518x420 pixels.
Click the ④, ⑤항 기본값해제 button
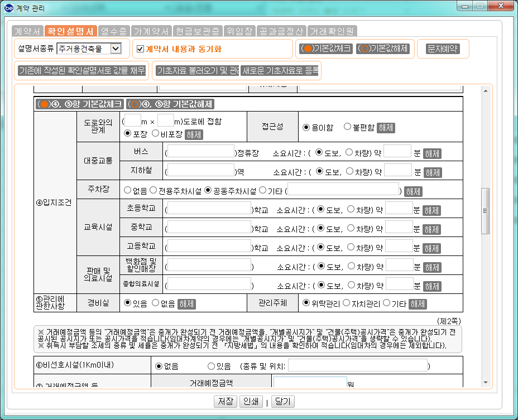click(x=170, y=104)
